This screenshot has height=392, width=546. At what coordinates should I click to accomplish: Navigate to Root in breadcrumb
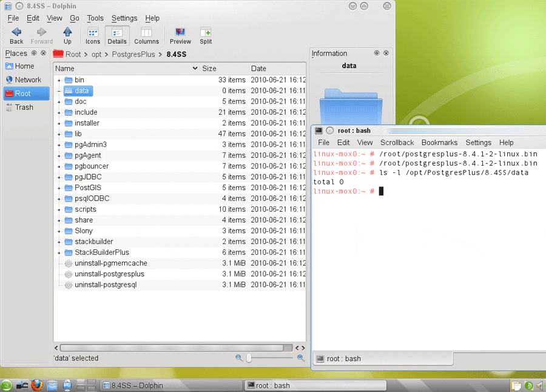click(73, 55)
